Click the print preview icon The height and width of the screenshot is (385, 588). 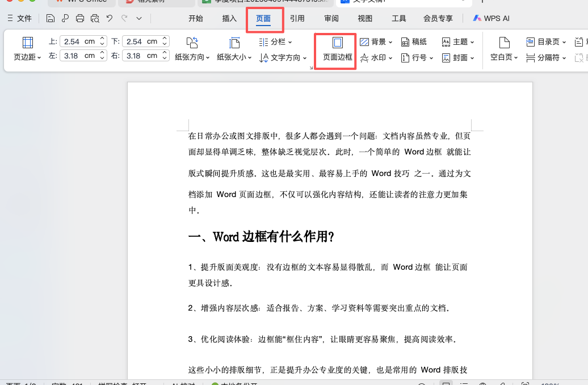tap(95, 19)
